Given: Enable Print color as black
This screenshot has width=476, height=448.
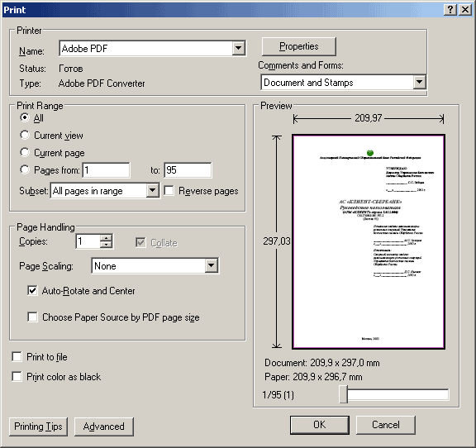Looking at the screenshot, I should pos(17,377).
